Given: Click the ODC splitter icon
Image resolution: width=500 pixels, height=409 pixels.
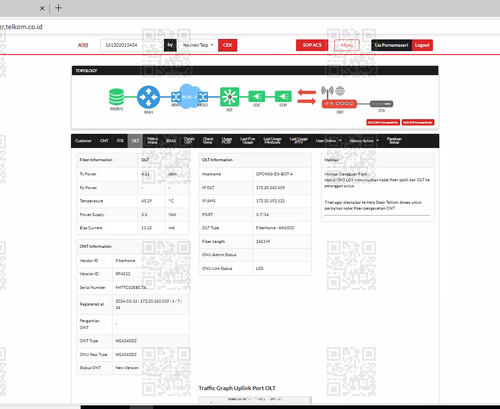Looking at the screenshot, I should [257, 97].
